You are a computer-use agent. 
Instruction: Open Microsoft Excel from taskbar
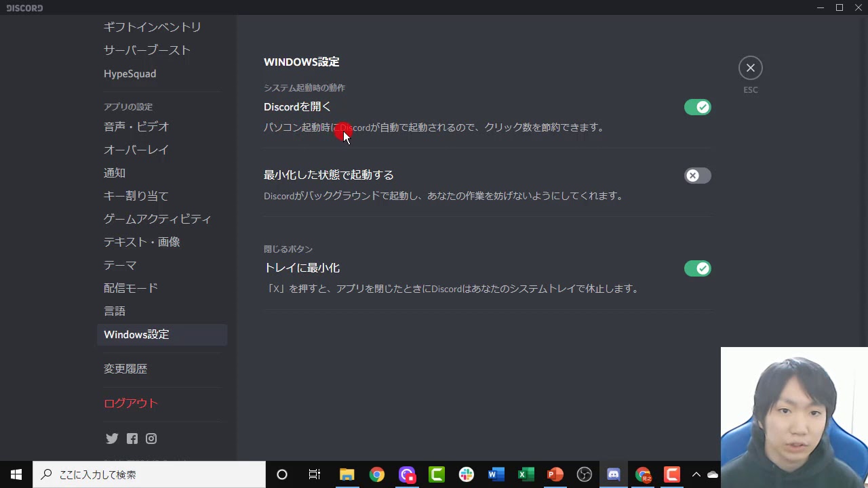point(526,474)
